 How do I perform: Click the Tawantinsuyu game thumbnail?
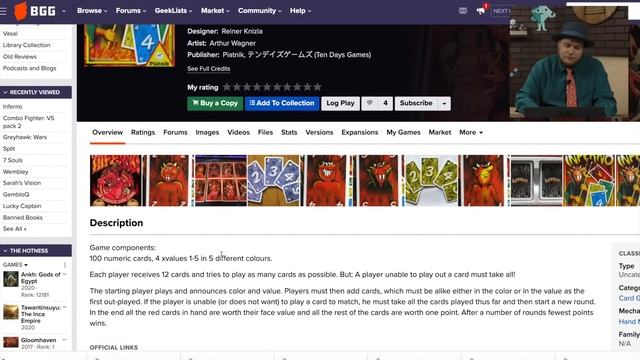pyautogui.click(x=11, y=312)
